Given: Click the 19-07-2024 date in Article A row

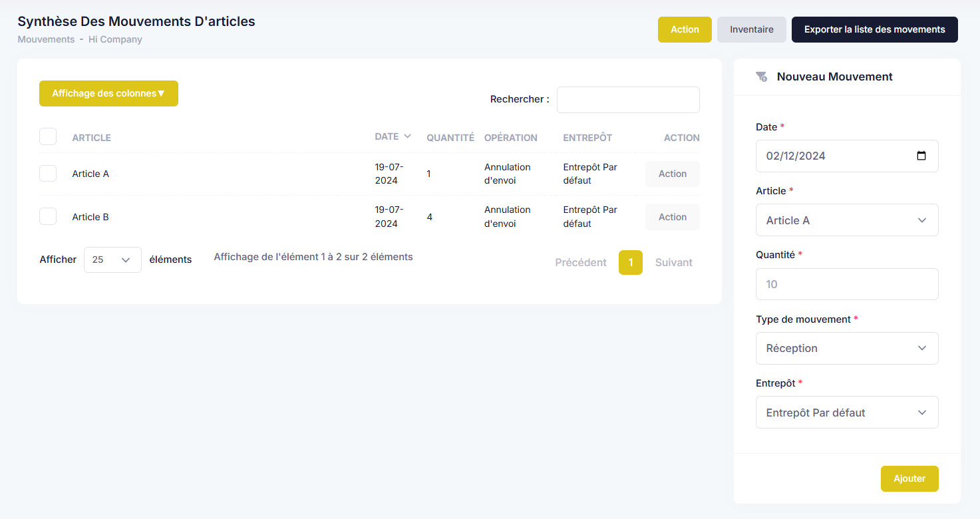Looking at the screenshot, I should (x=389, y=174).
